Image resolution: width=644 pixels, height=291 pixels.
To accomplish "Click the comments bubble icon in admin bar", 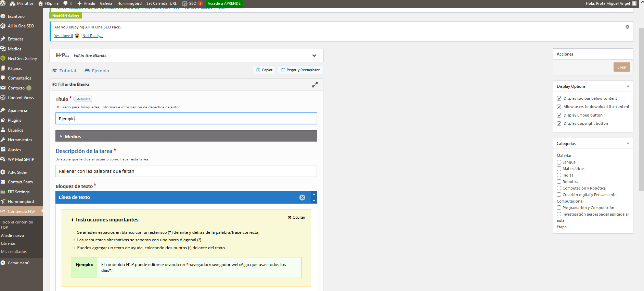I will coord(65,3).
